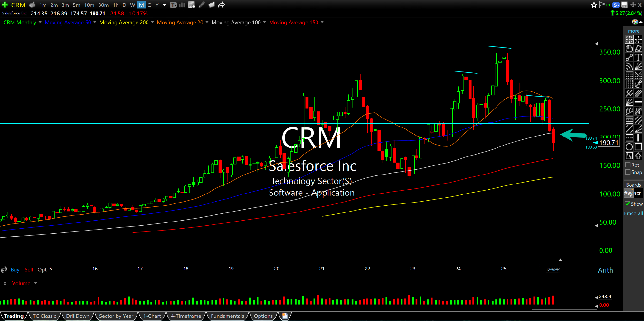The image size is (644, 321).
Task: Uncheck the Show drawings checkbox
Action: [x=627, y=204]
